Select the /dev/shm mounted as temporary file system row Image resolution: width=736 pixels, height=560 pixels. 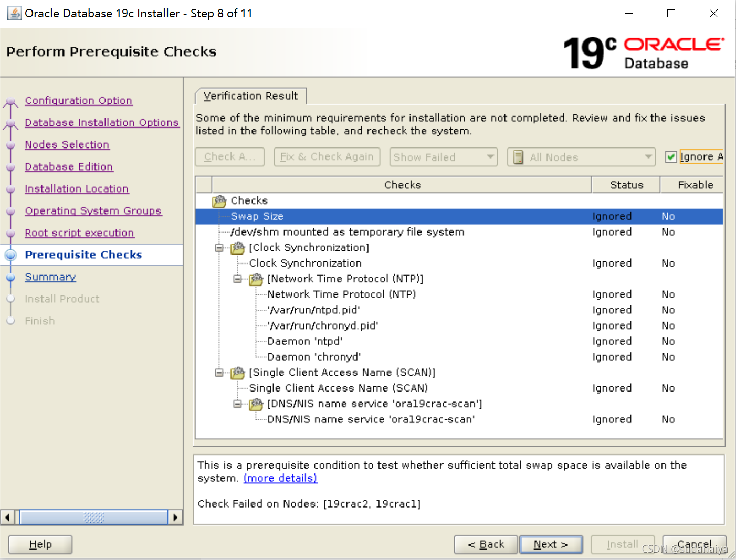[459, 232]
